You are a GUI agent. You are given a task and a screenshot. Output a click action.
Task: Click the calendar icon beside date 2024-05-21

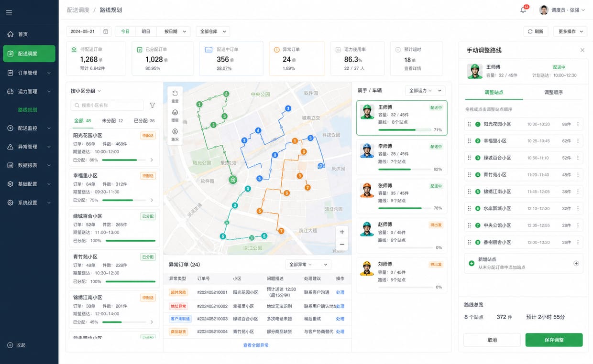point(106,32)
